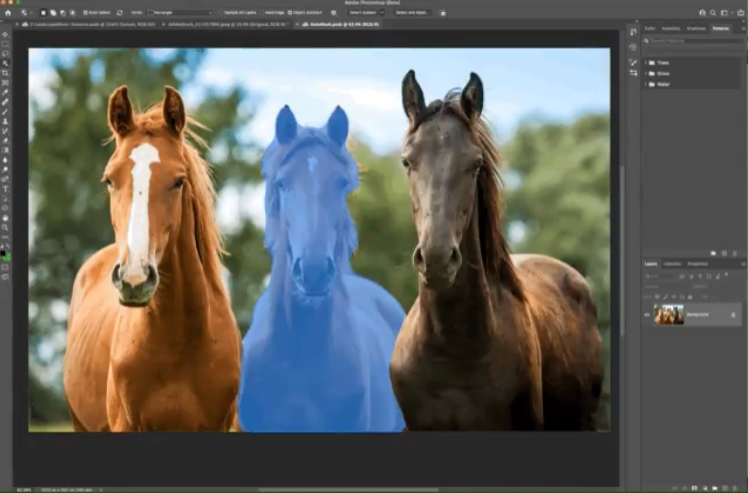
Task: Select the Frame tool
Action: pos(5,83)
